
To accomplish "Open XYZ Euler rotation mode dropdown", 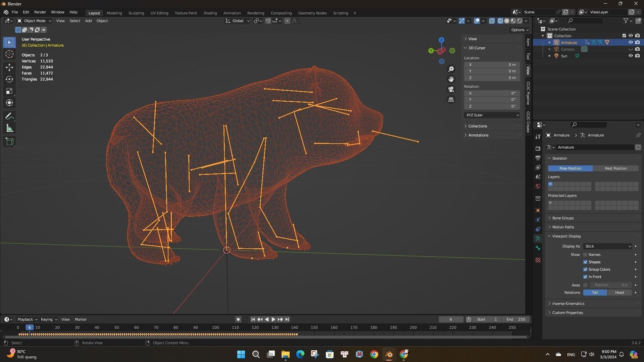I will 492,115.
